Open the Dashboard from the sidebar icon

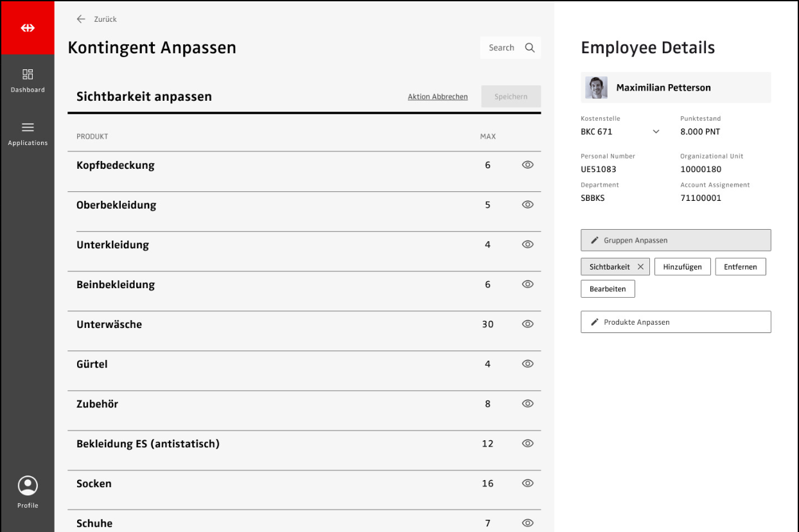coord(28,74)
